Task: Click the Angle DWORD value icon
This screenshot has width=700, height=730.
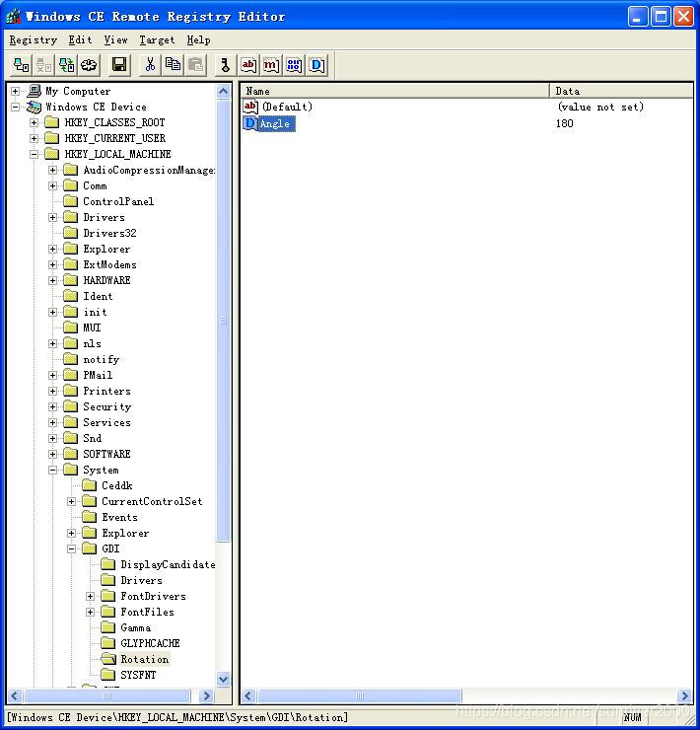Action: tap(250, 123)
